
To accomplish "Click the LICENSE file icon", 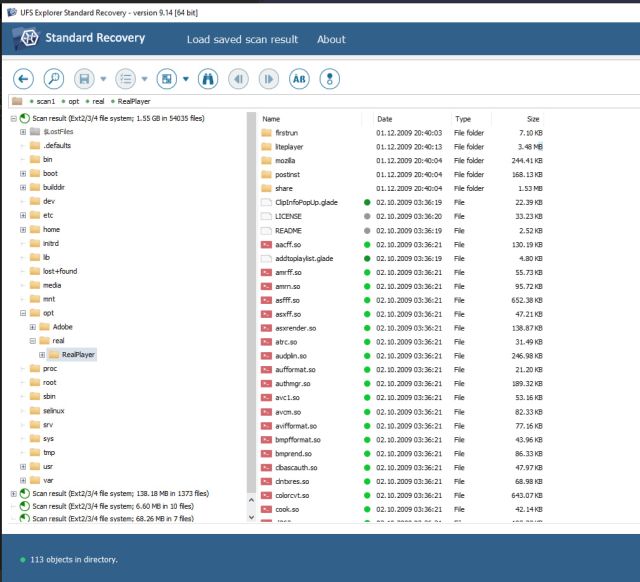I will (266, 216).
